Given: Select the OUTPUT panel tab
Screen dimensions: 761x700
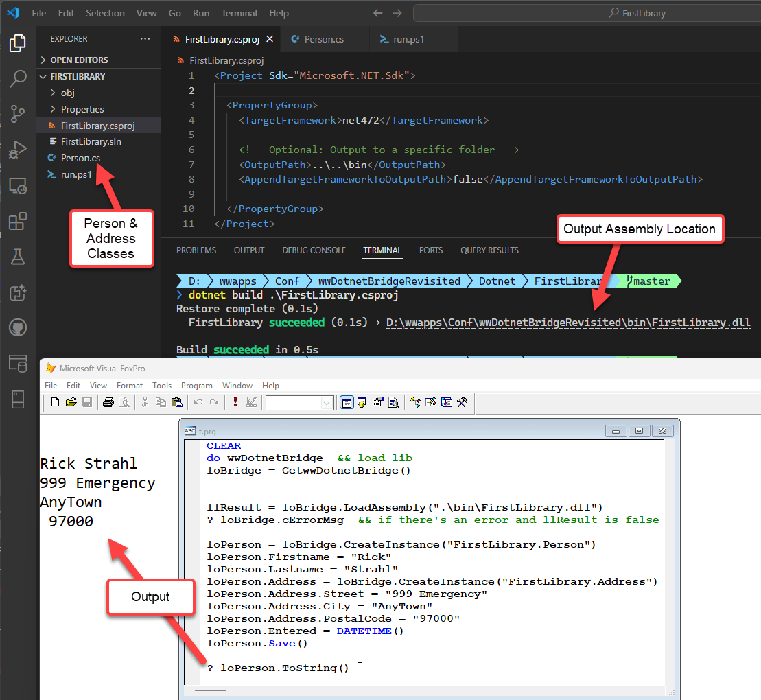Looking at the screenshot, I should [248, 250].
